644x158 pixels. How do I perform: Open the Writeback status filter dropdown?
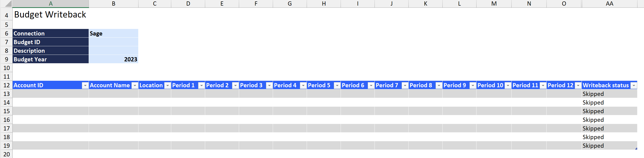634,86
